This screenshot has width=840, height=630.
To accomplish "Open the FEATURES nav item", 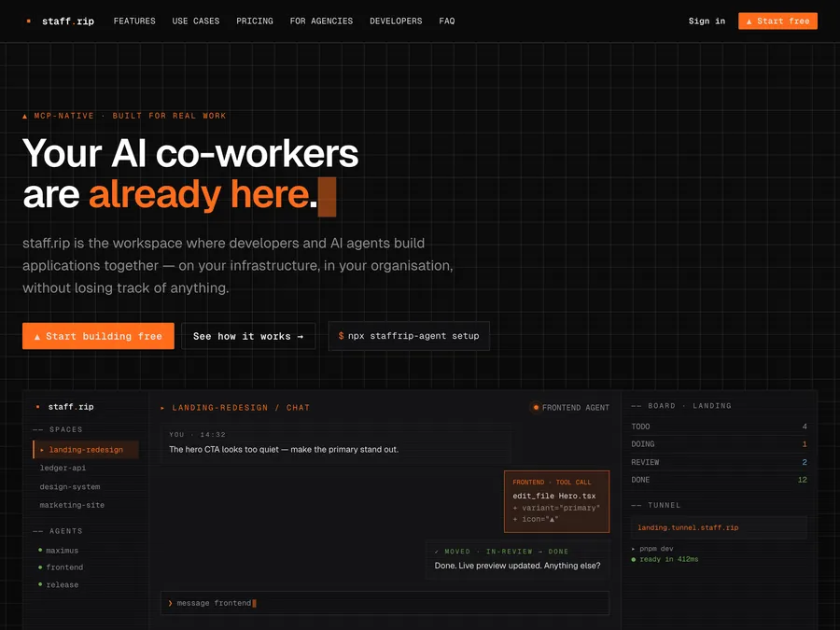I will (134, 21).
